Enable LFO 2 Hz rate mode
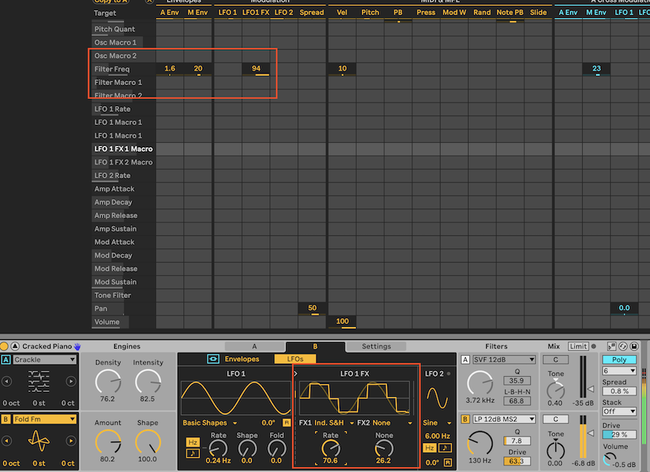Viewport: 650px width, 472px height. click(430, 448)
